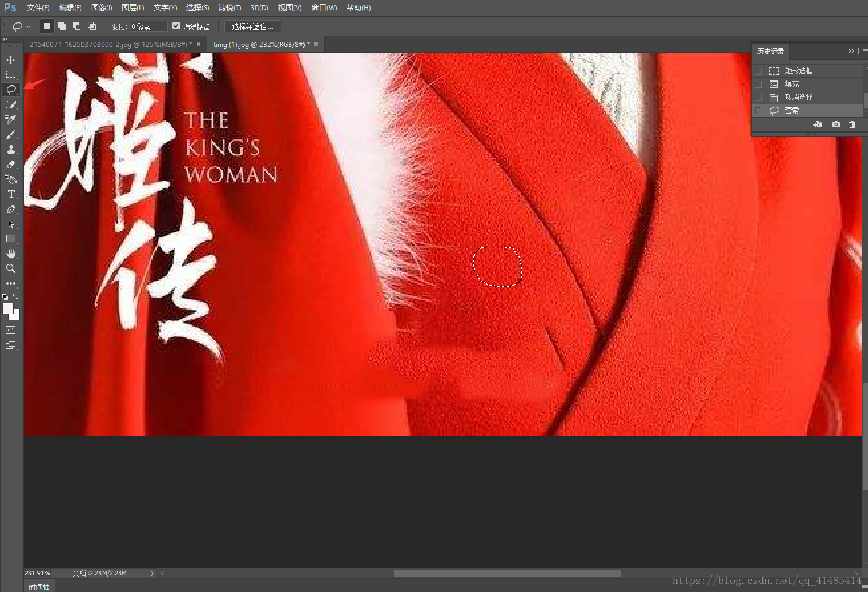Choose Intersect with Selection mode
Screen dimensions: 868x592
92,26
